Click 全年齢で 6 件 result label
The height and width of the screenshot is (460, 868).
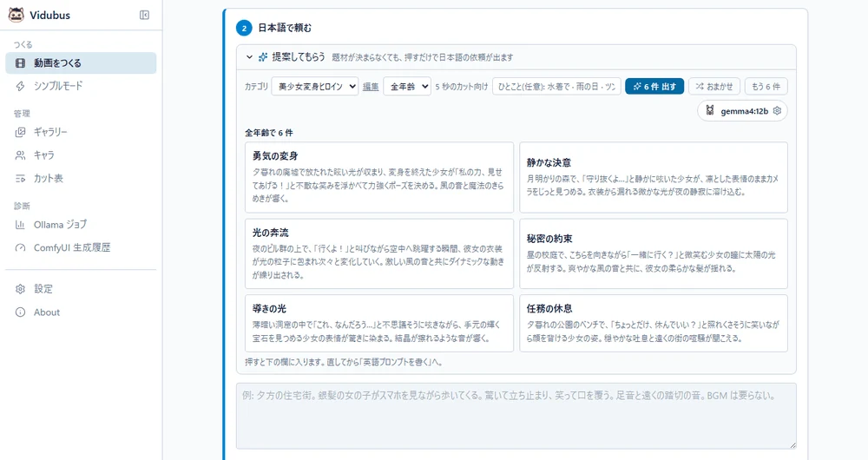(269, 133)
